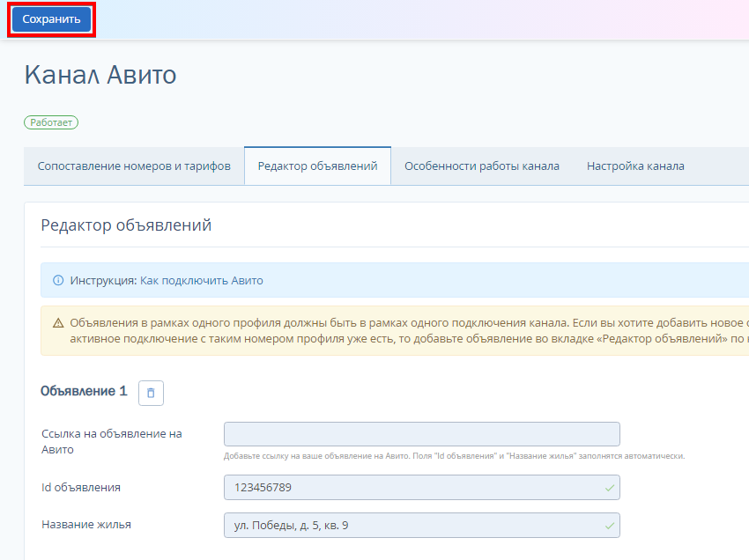The height and width of the screenshot is (560, 749).
Task: Click into the Id объявления field with 123456789
Action: tap(422, 488)
